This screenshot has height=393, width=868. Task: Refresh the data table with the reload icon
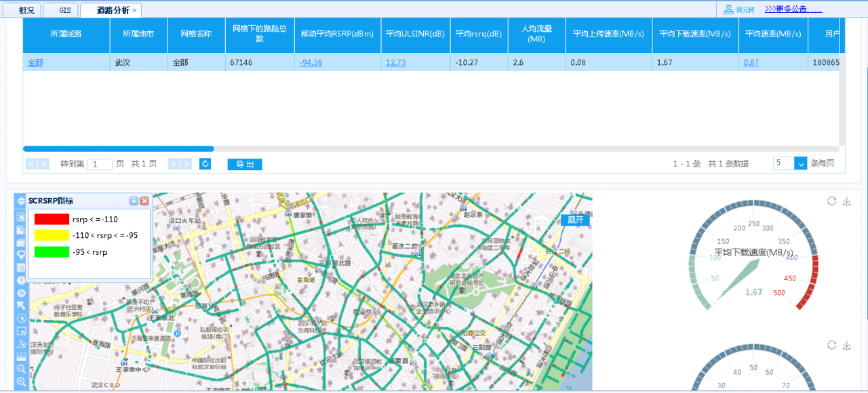[x=205, y=163]
